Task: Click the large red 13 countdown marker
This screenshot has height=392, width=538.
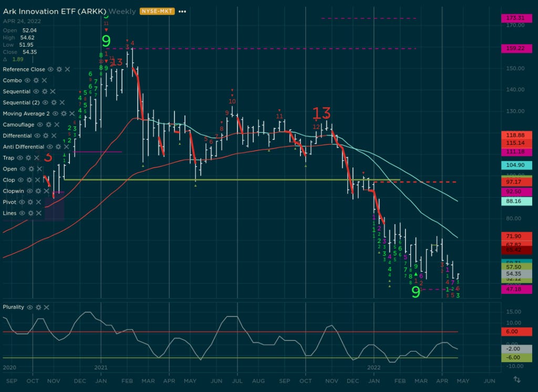Action: click(x=322, y=113)
